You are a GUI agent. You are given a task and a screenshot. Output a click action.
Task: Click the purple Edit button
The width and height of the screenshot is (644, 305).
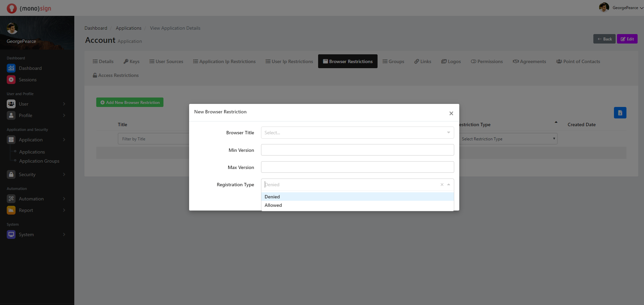coord(627,39)
